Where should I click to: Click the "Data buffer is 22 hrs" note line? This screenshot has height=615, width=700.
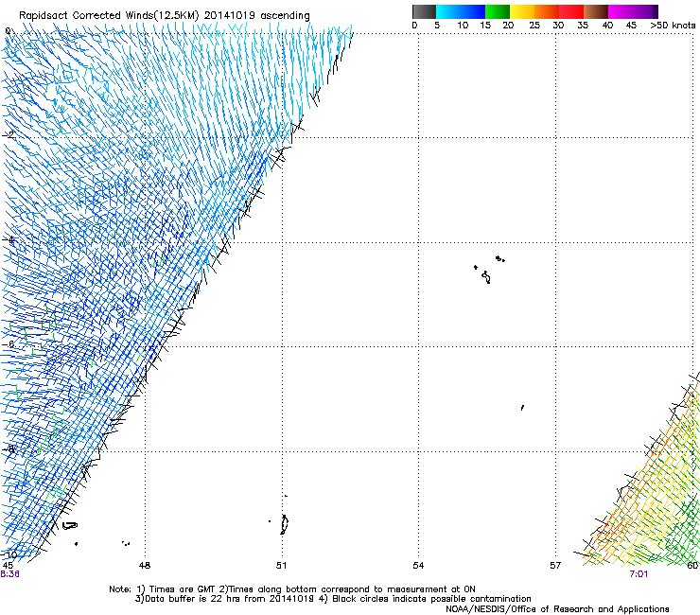point(333,599)
